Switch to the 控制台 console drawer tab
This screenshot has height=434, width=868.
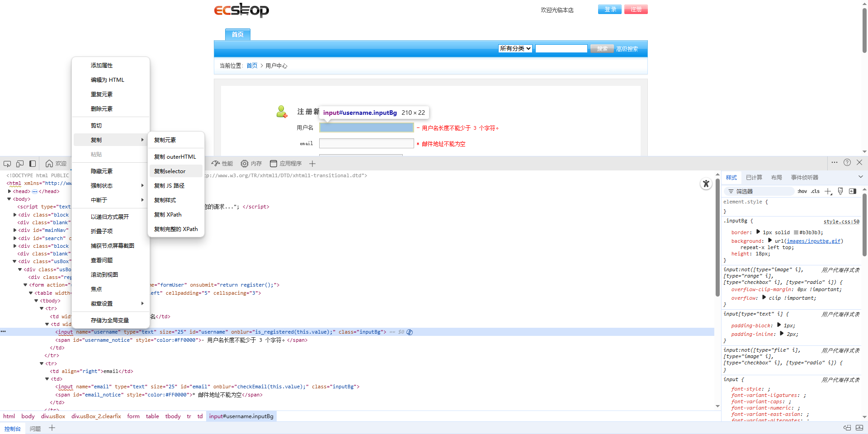13,429
